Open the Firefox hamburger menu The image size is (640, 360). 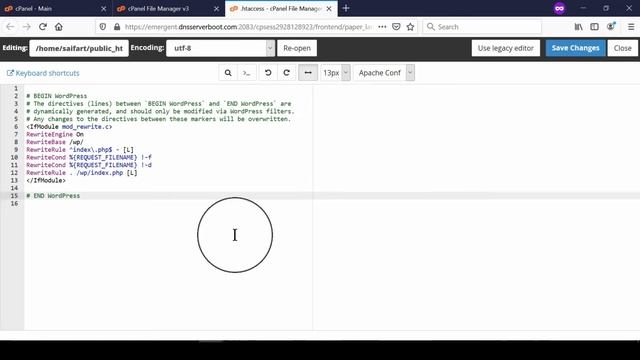631,27
